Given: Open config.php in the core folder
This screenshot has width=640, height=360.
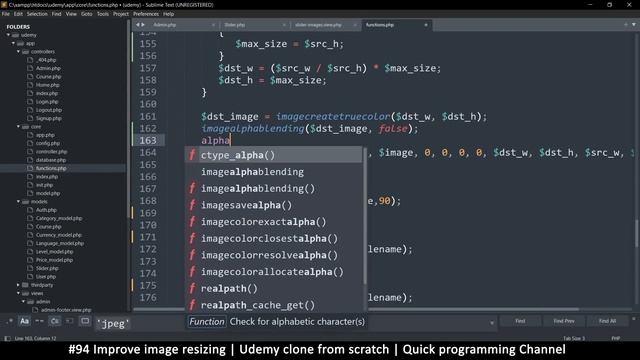Looking at the screenshot, I should click(48, 143).
